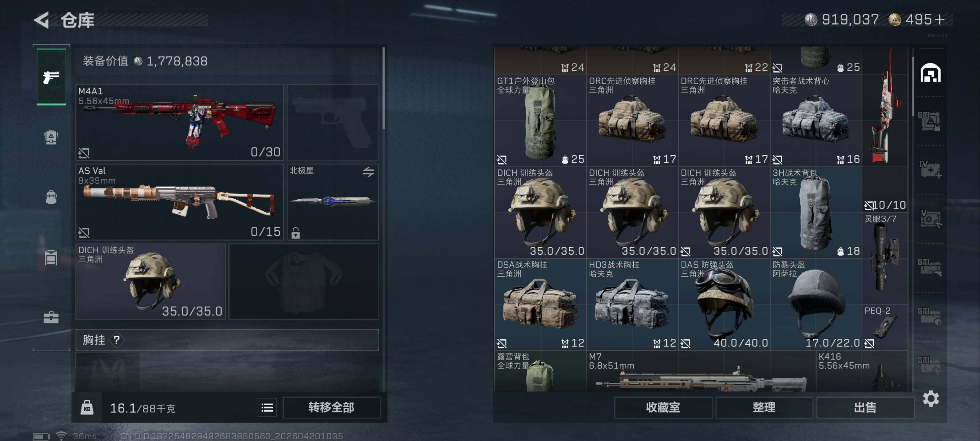980x441 pixels.
Task: Open the backpack tab in left sidebar
Action: [x=51, y=197]
